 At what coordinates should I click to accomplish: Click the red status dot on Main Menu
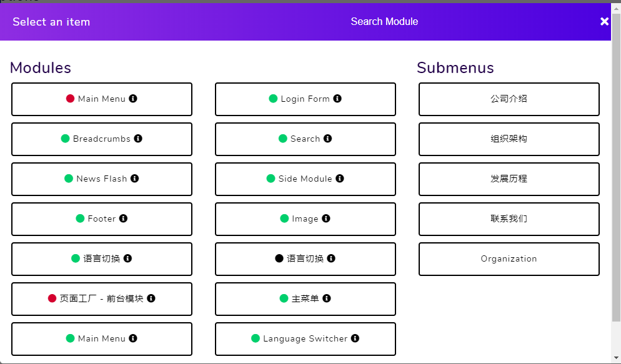click(70, 99)
